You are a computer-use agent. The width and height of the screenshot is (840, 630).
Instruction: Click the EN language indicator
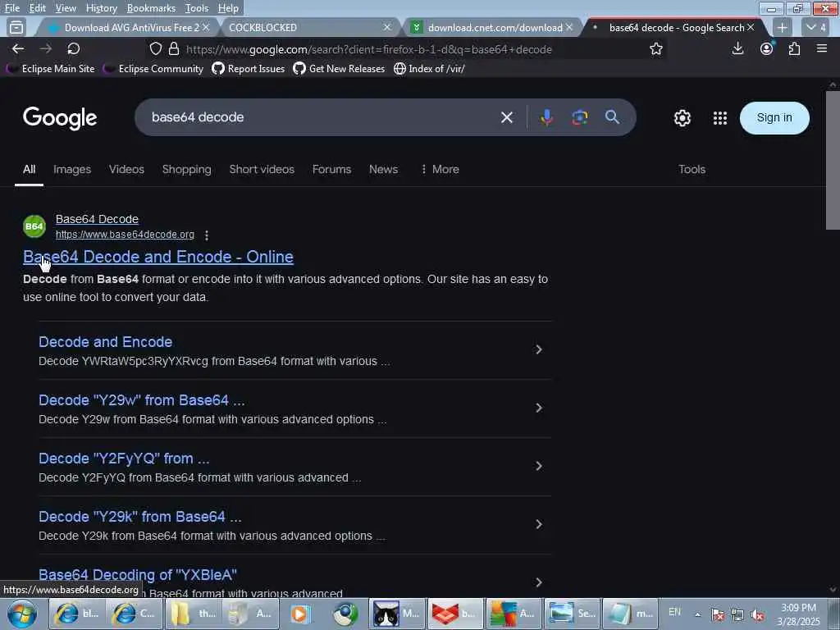click(x=674, y=612)
